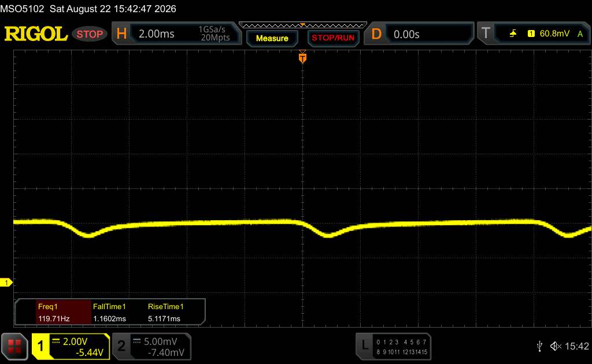The image size is (592, 364).
Task: Click the rising edge trigger icon
Action: (x=513, y=34)
